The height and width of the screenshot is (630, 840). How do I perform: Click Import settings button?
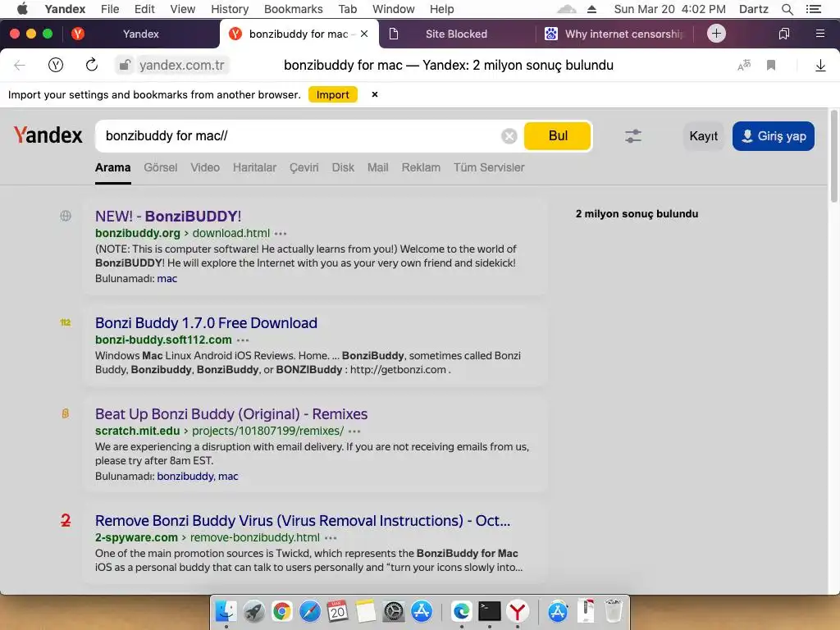click(x=333, y=95)
